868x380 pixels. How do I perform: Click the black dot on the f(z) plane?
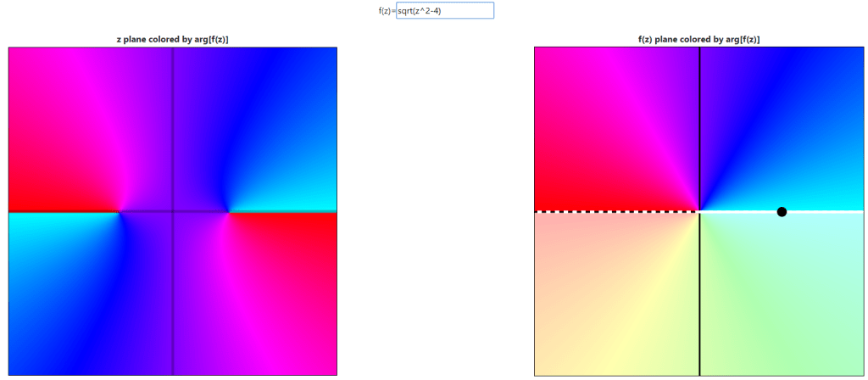(782, 212)
